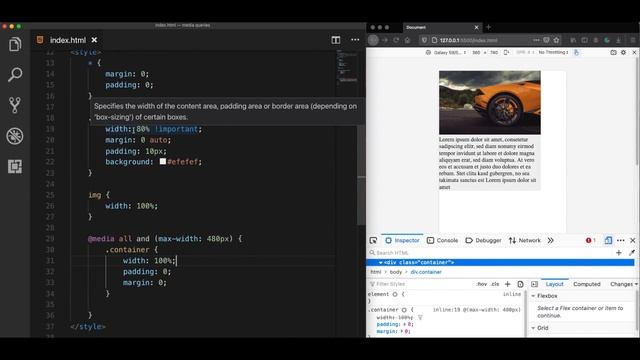Click the browser forward button
640x360 pixels.
[x=384, y=40]
